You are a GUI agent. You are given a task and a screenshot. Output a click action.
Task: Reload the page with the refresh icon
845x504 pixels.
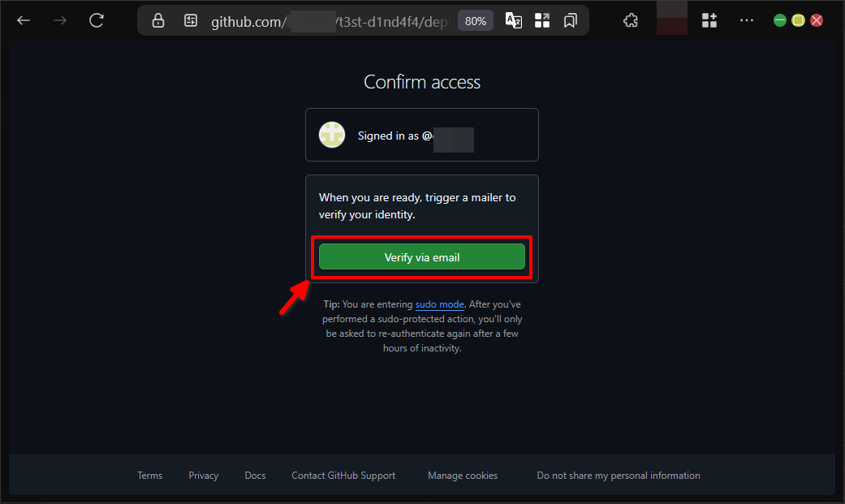click(x=97, y=20)
